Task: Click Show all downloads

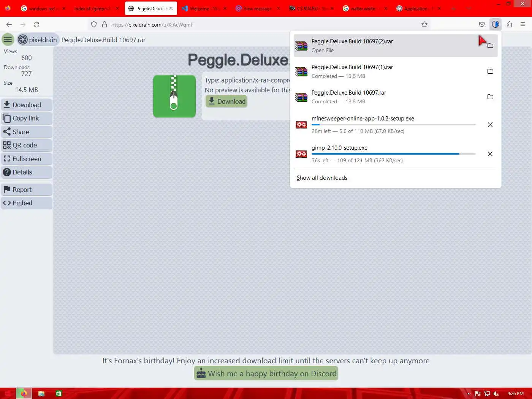Action: [322, 178]
